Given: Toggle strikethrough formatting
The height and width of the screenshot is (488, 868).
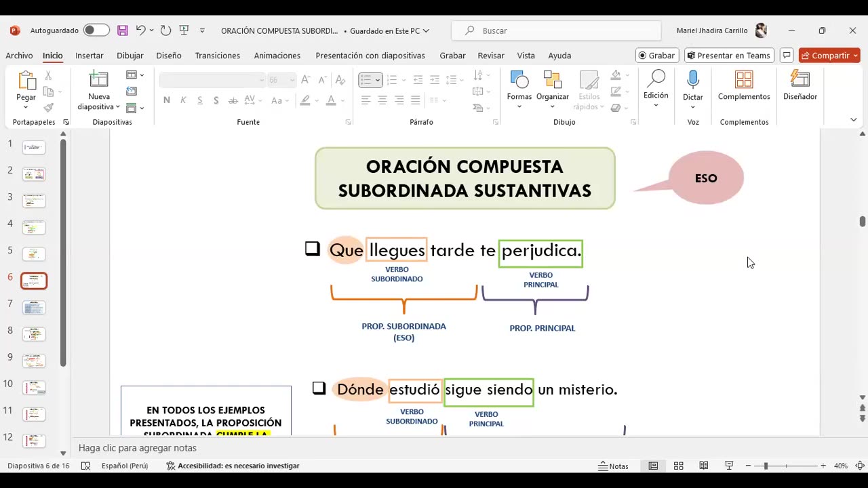Looking at the screenshot, I should pyautogui.click(x=233, y=100).
